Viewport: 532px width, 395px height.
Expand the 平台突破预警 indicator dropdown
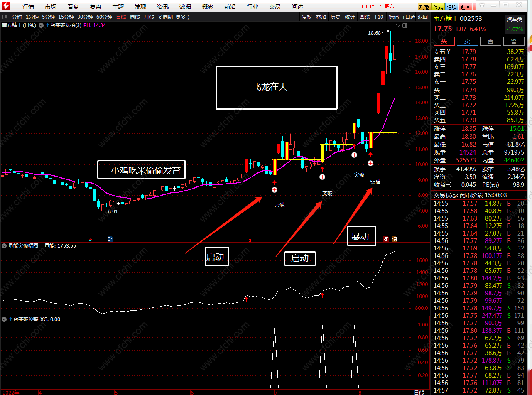[5, 319]
